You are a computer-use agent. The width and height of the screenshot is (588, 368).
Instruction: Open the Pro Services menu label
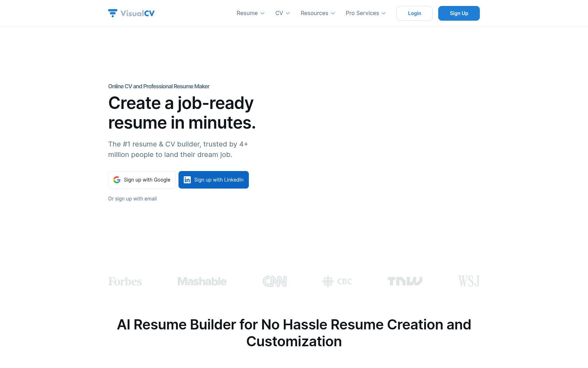[362, 13]
